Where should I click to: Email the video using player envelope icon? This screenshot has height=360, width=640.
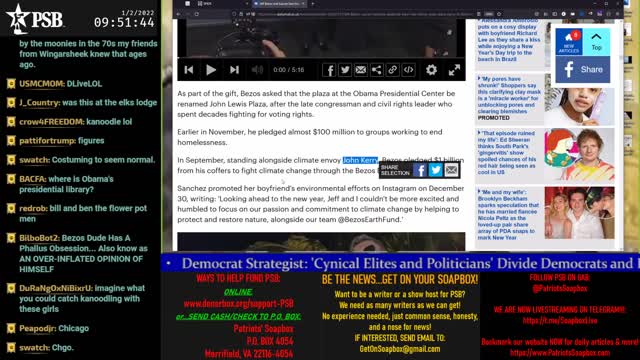pos(361,70)
